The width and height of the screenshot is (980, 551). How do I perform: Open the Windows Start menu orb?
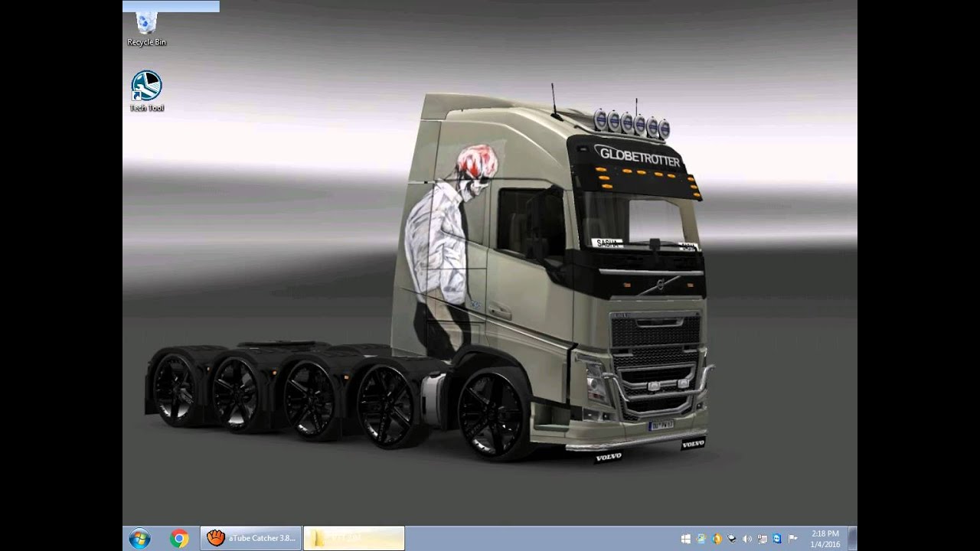tap(139, 539)
